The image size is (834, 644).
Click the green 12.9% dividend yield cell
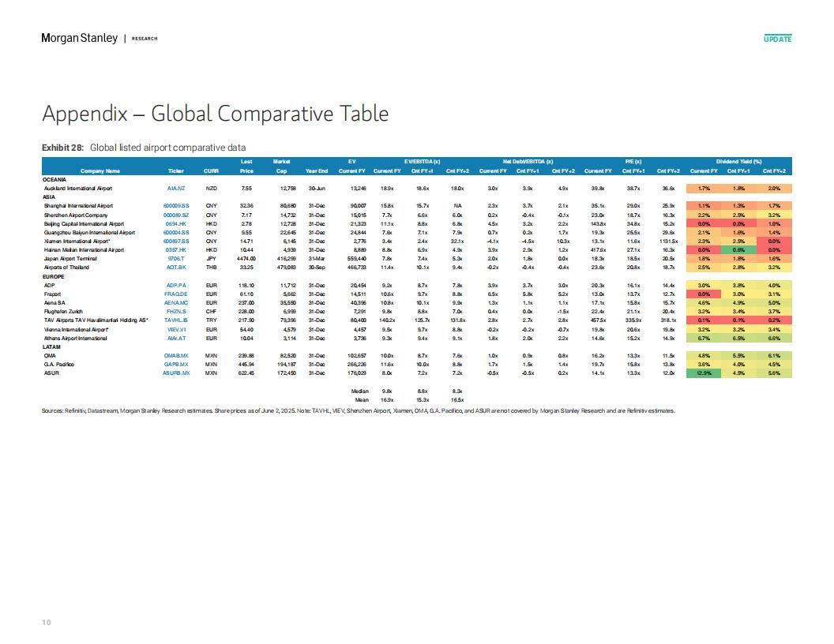click(x=704, y=373)
